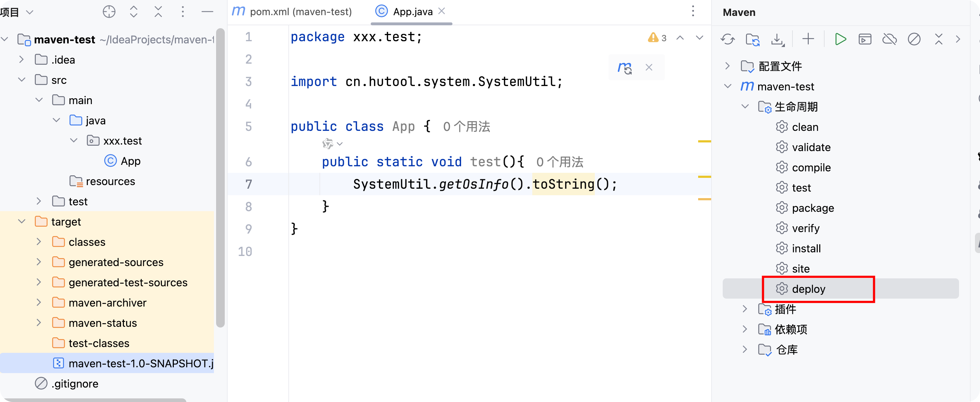
Task: Open the dropdown arrow beside AI gutter icon
Action: 340,144
